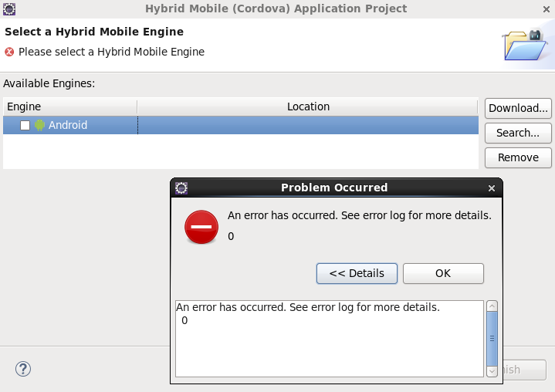Open the Search... engine dialog
Image resolution: width=555 pixels, height=392 pixels.
(517, 133)
